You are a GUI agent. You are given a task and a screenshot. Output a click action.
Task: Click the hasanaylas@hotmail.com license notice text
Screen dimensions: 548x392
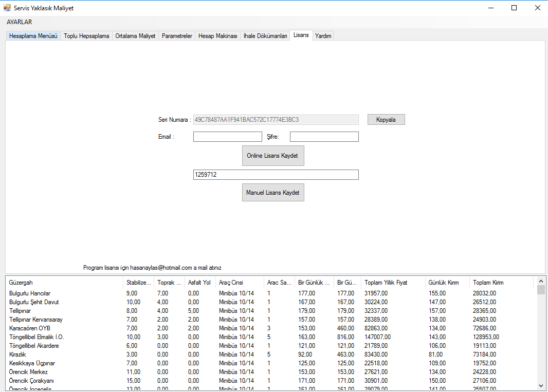[152, 268]
